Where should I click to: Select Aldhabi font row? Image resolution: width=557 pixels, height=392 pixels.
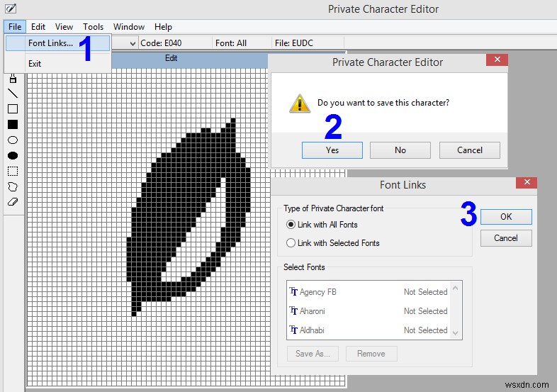coord(368,330)
